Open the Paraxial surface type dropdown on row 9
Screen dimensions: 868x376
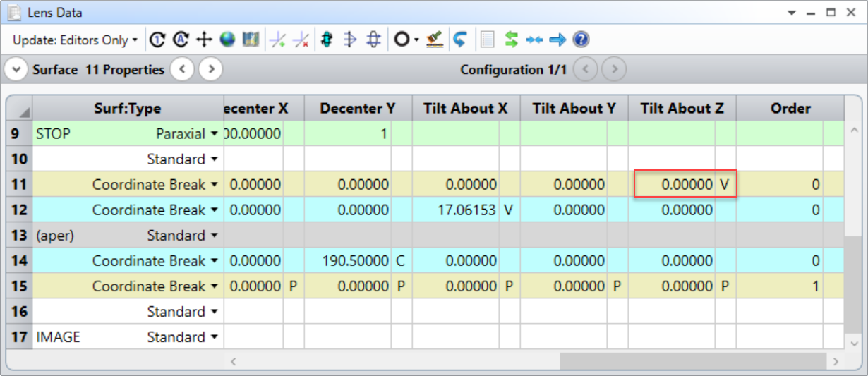tap(214, 133)
